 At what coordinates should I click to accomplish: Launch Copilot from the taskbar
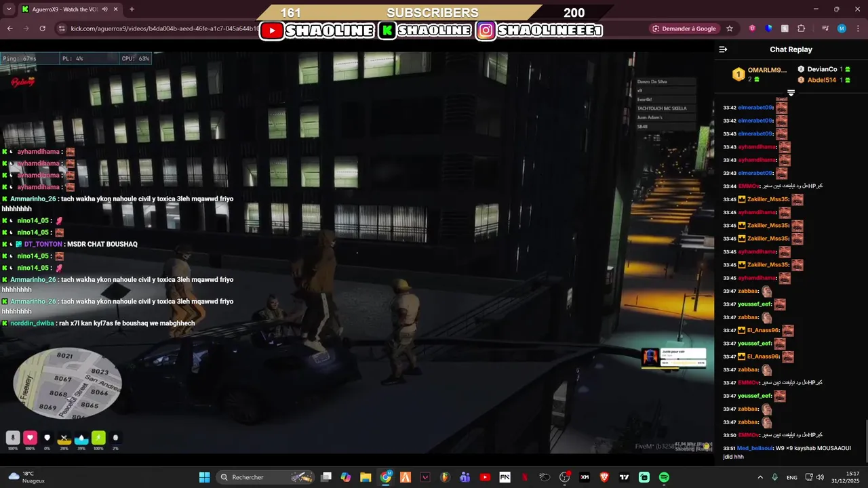tap(346, 477)
